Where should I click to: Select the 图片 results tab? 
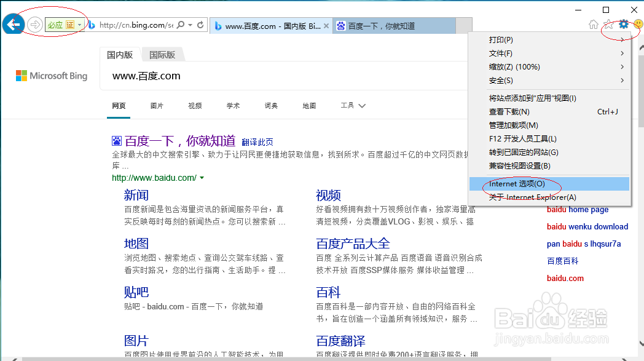click(157, 106)
